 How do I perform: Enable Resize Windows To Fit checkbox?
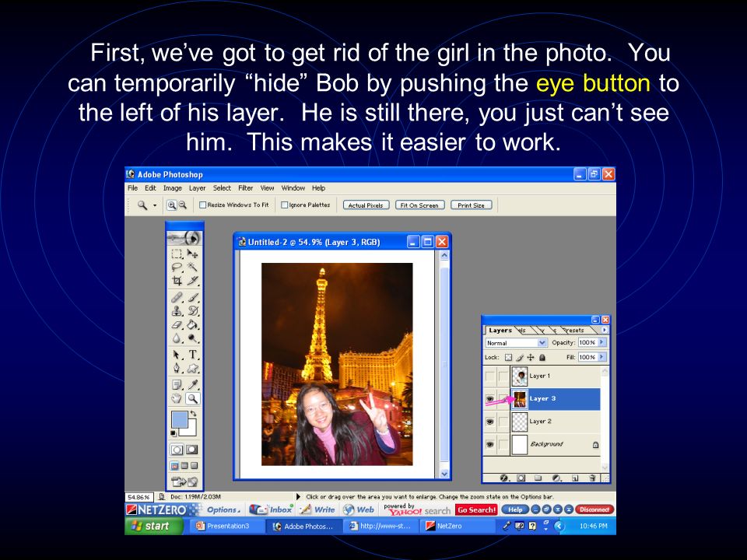click(x=202, y=205)
